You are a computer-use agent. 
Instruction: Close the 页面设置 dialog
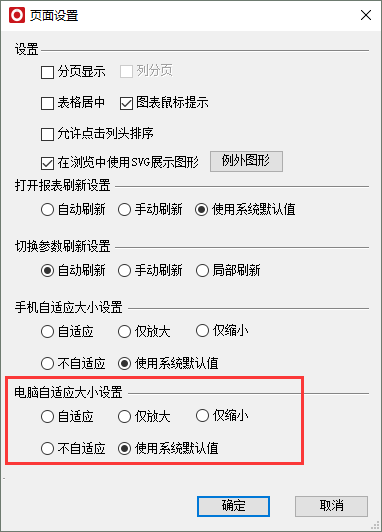tap(366, 15)
